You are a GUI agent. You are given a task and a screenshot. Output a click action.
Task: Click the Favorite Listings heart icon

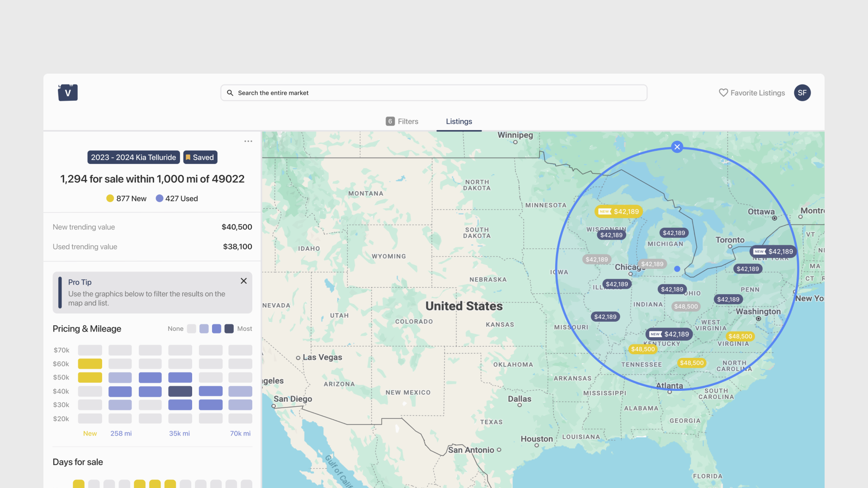point(723,93)
